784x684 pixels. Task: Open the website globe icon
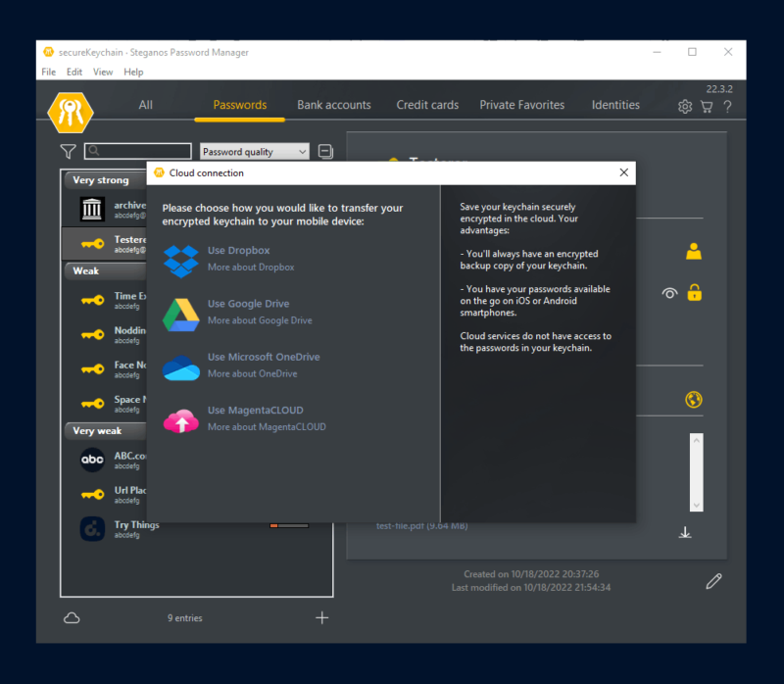pos(694,400)
